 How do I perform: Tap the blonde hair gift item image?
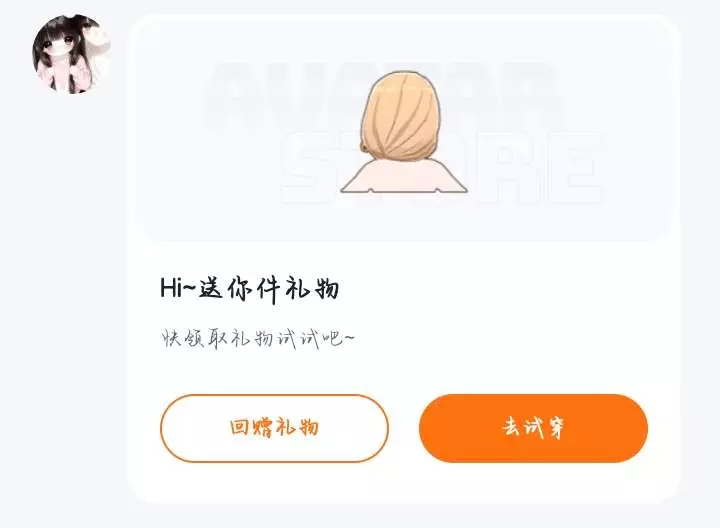pos(404,131)
